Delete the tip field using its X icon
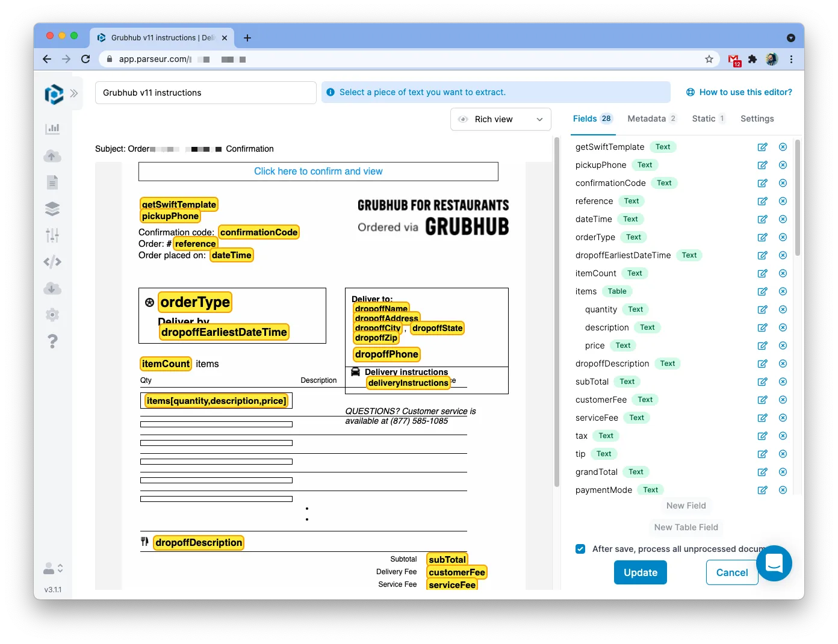 coord(783,453)
